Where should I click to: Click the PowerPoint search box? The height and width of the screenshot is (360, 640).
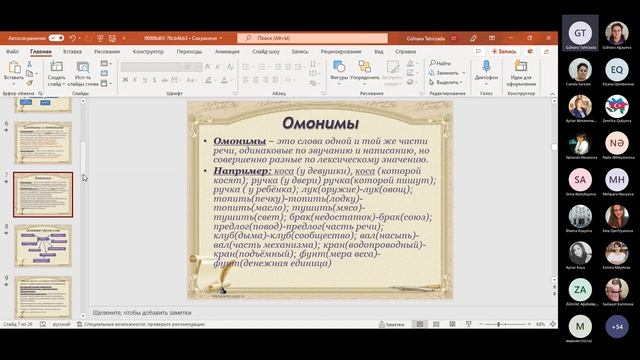coord(312,38)
